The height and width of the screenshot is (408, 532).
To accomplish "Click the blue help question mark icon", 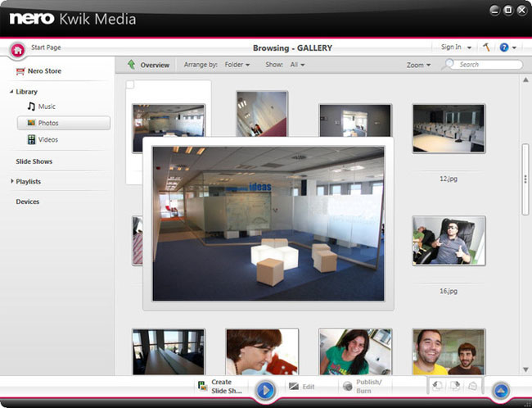I will click(504, 48).
